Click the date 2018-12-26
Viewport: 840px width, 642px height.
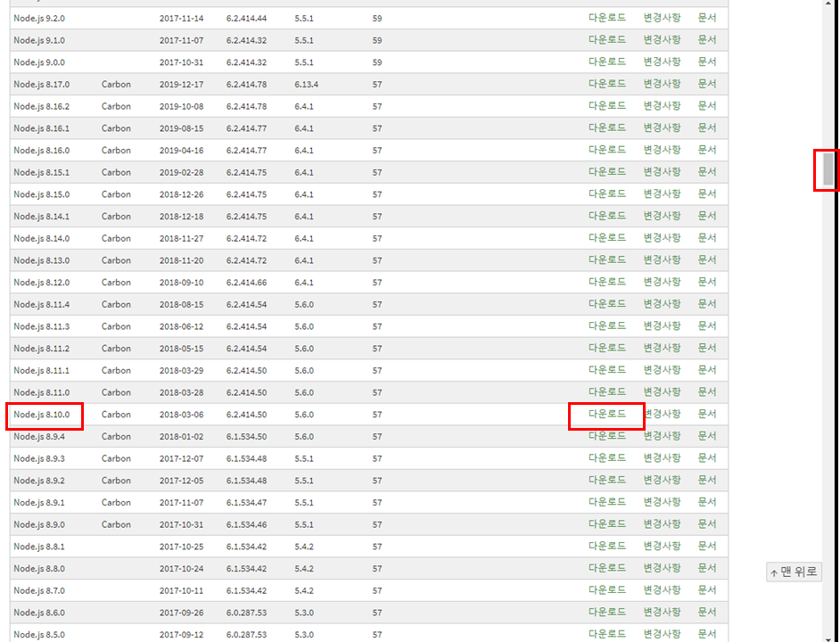182,194
